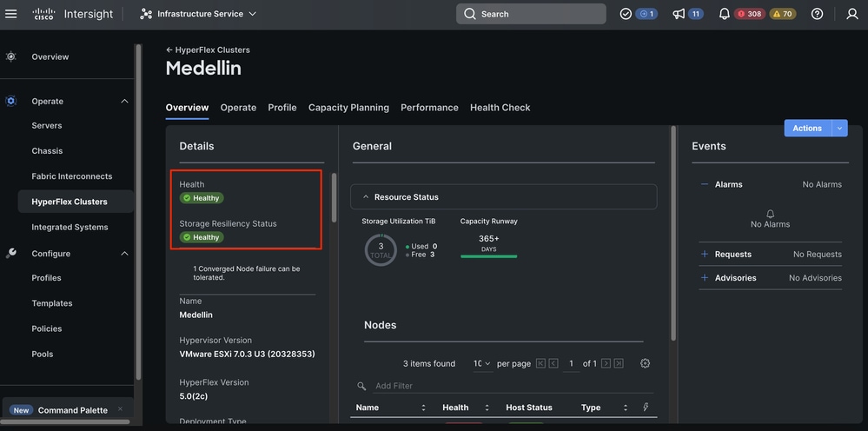Click the sidebar vertical scrollbar
Viewport: 868px width, 431px height.
point(138,212)
